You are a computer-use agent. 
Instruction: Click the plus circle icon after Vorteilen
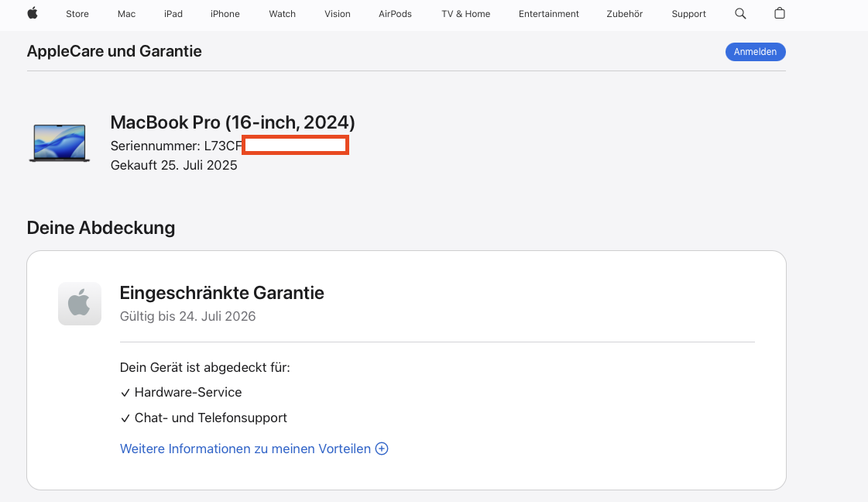pyautogui.click(x=382, y=449)
